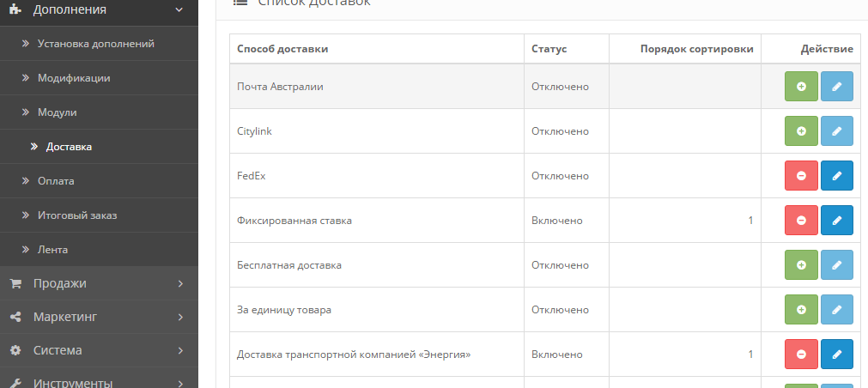Edit the FedEx shipping settings

coord(836,175)
